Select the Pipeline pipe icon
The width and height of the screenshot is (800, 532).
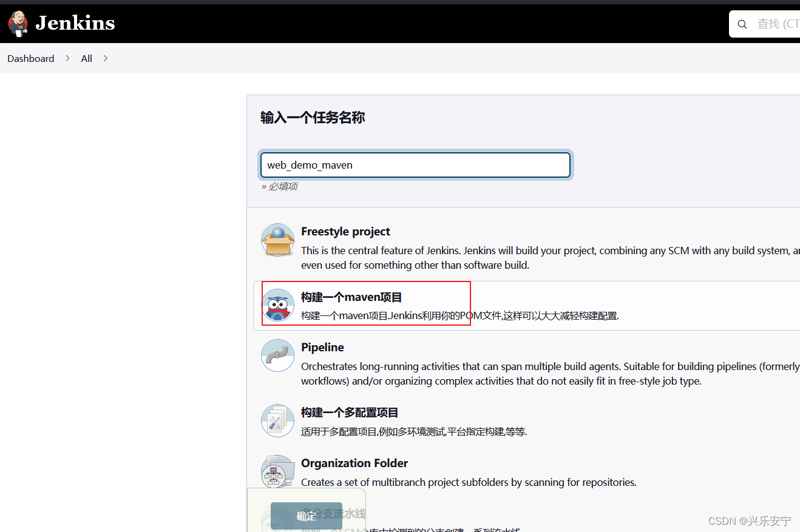click(x=278, y=355)
